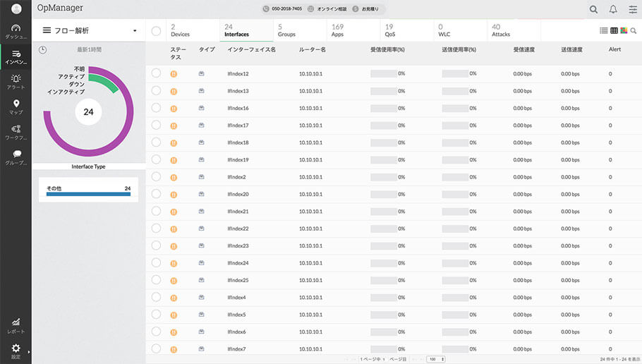
Task: Open the Workflow sidebar icon
Action: click(x=16, y=132)
